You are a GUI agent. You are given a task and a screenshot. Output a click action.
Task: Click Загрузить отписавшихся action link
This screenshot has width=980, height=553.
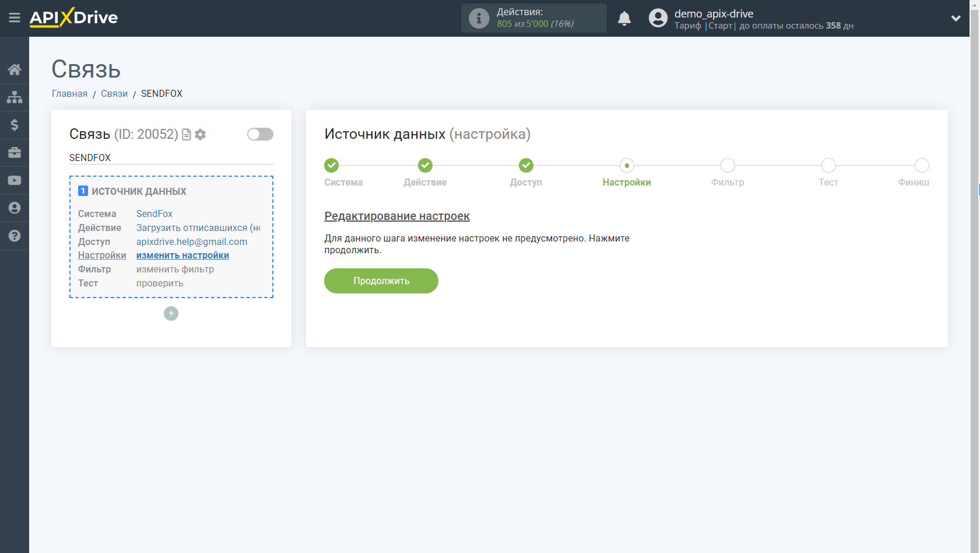(198, 228)
